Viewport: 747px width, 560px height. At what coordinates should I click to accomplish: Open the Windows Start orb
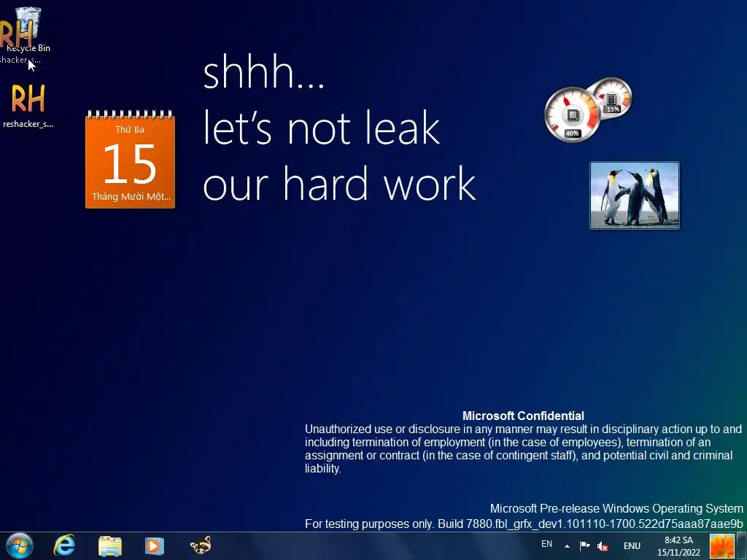click(20, 545)
